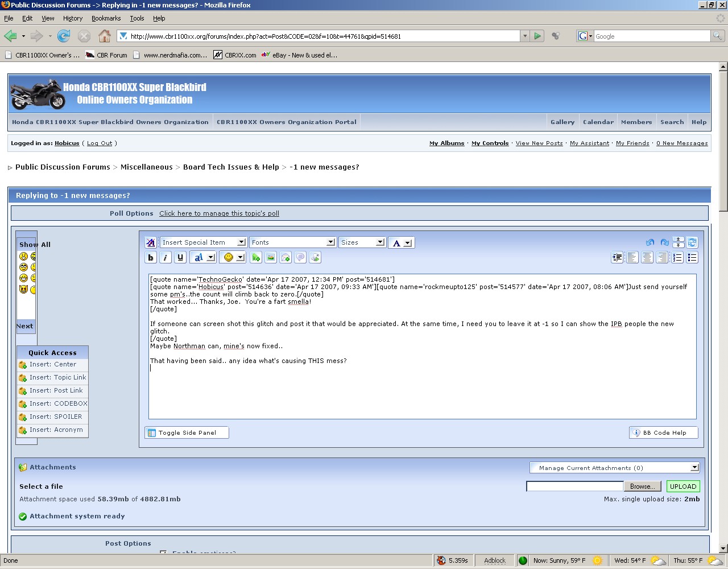
Task: Open the File menu
Action: click(9, 18)
